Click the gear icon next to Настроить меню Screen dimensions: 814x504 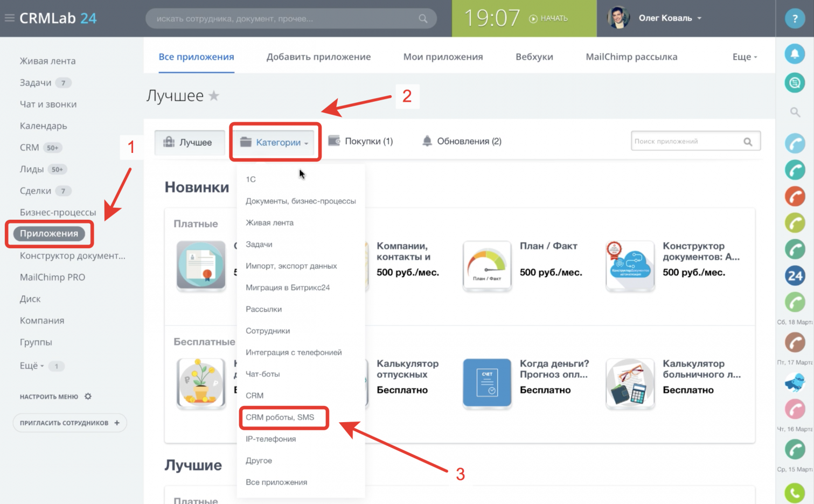point(88,396)
